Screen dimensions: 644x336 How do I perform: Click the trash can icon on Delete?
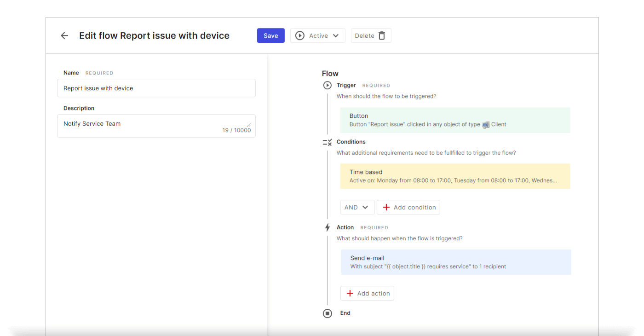coord(382,36)
